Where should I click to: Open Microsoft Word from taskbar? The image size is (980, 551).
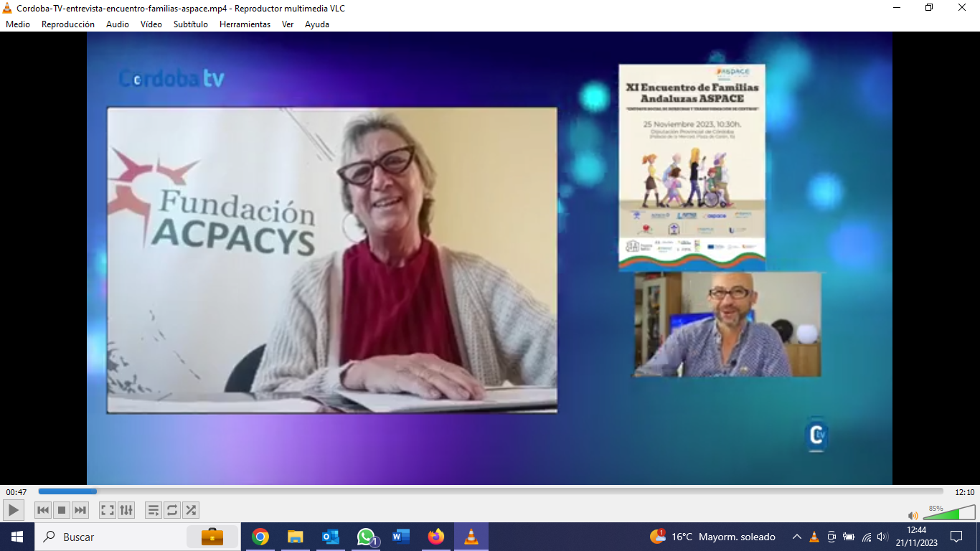[401, 537]
